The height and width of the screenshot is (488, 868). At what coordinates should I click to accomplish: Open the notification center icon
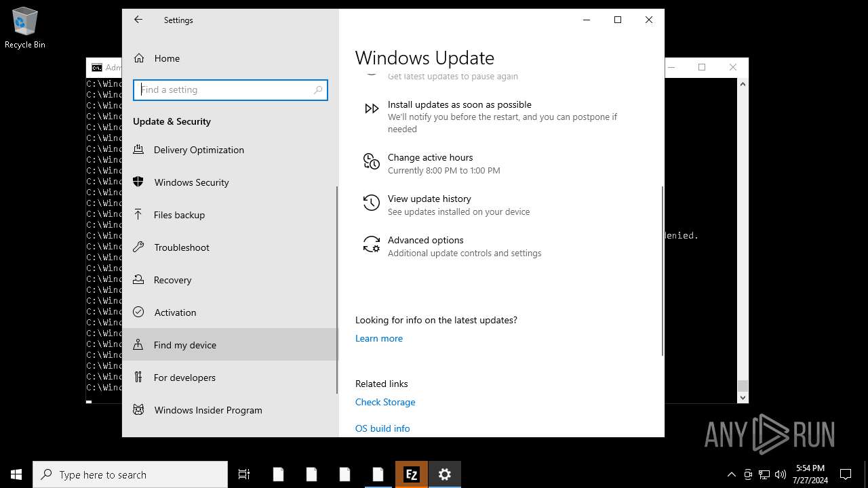(846, 474)
